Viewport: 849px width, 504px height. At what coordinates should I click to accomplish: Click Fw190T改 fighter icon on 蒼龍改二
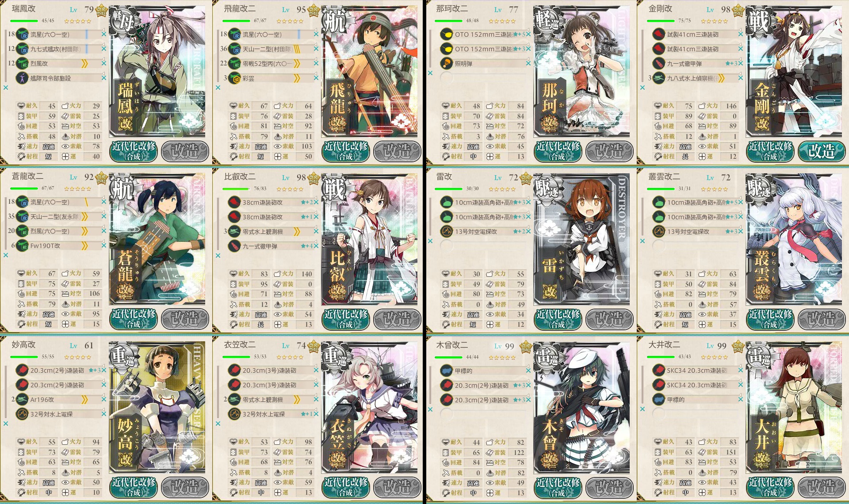(x=22, y=245)
